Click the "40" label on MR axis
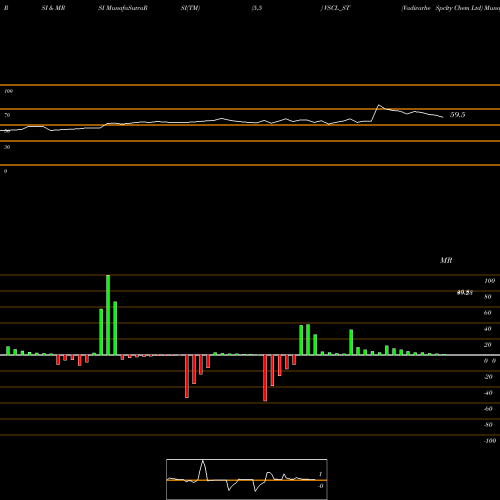The height and width of the screenshot is (500, 500). pyautogui.click(x=488, y=329)
